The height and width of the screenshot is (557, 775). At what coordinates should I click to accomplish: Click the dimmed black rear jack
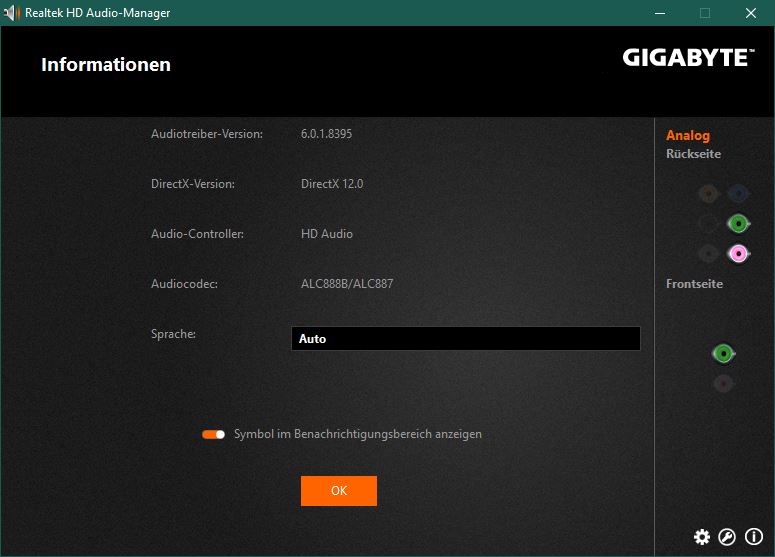coord(708,224)
